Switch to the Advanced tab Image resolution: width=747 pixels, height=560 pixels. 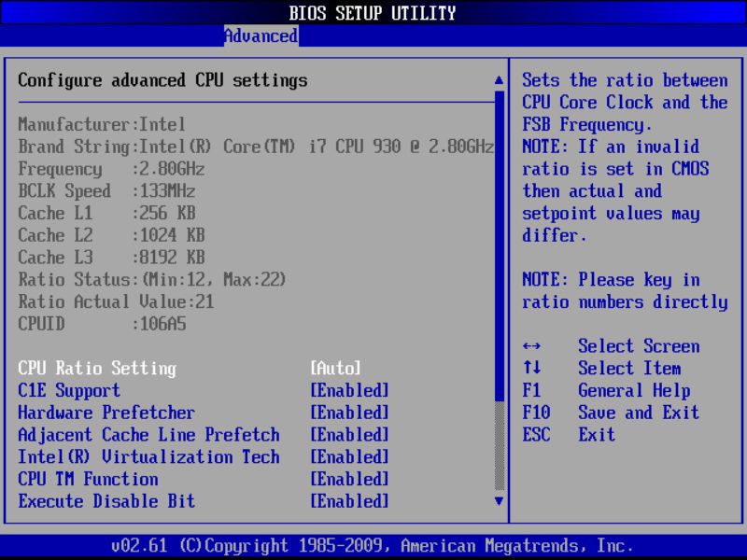pyautogui.click(x=260, y=36)
